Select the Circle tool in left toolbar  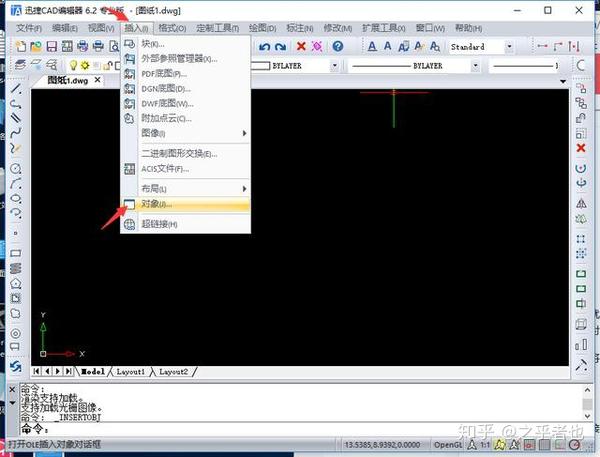click(x=16, y=168)
